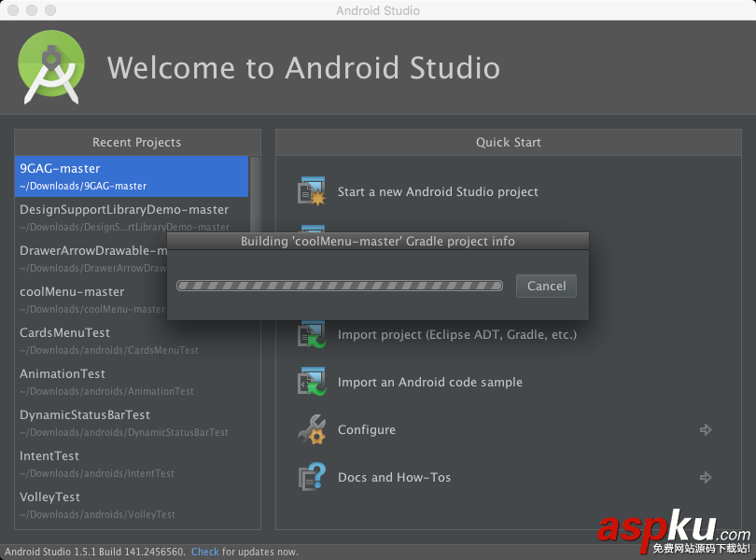Close the Android Studio window

[x=13, y=10]
